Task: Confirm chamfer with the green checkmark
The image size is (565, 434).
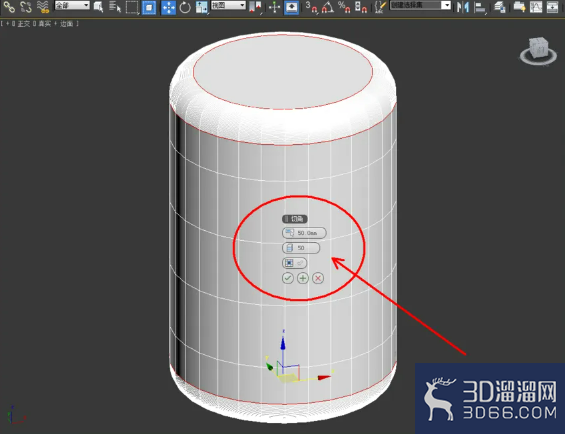Action: 288,278
